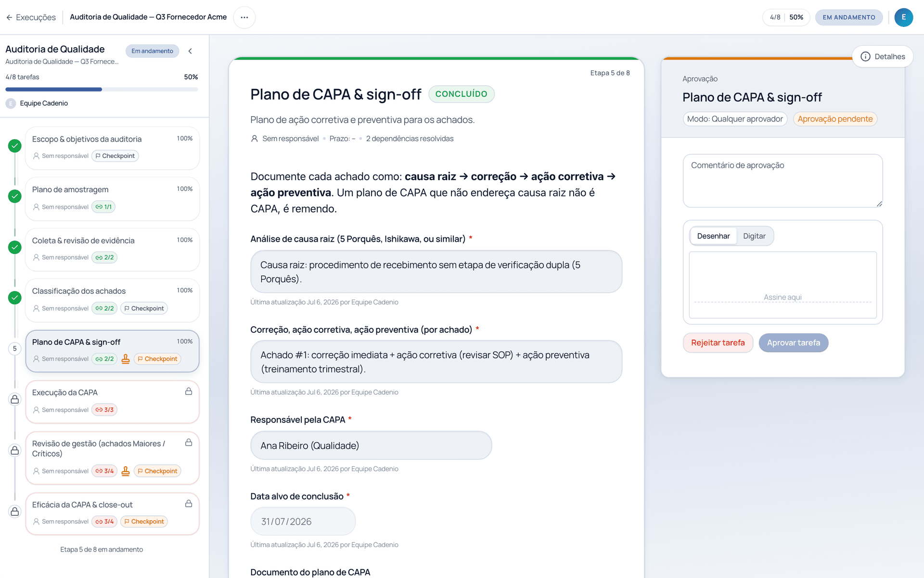The width and height of the screenshot is (924, 578).
Task: Open the Detalhes info panel
Action: coord(883,56)
